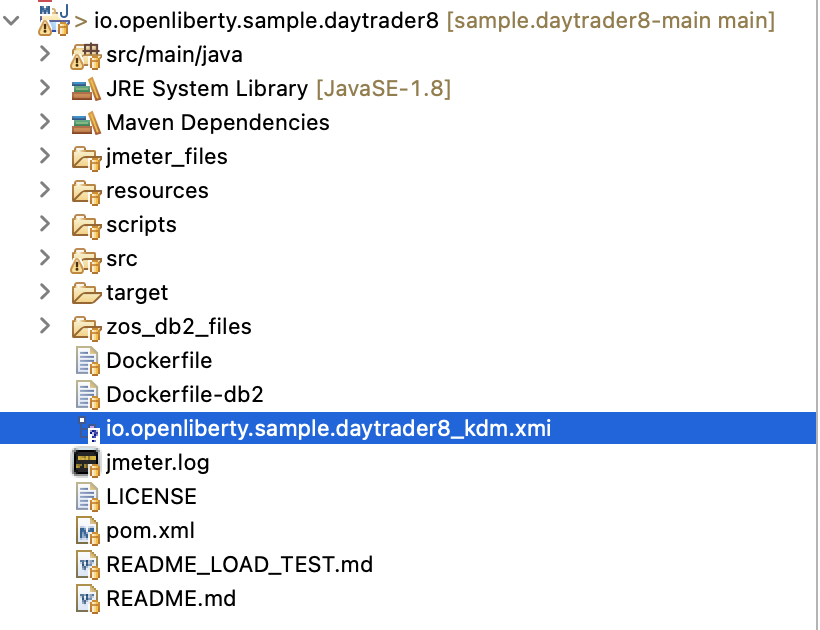Click the JRE System Library icon

click(x=86, y=89)
